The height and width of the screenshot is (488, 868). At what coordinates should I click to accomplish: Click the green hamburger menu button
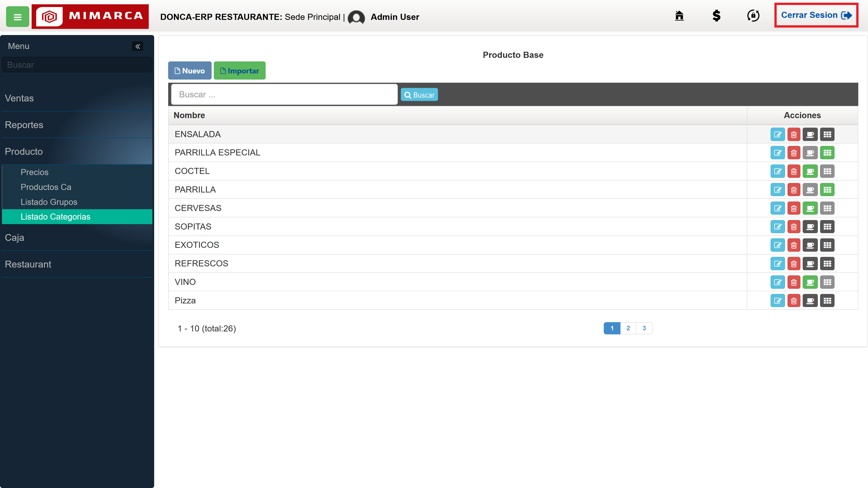coord(18,16)
